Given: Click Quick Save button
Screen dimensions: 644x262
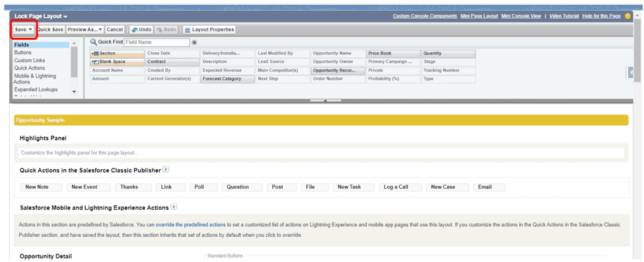Looking at the screenshot, I should point(50,30).
